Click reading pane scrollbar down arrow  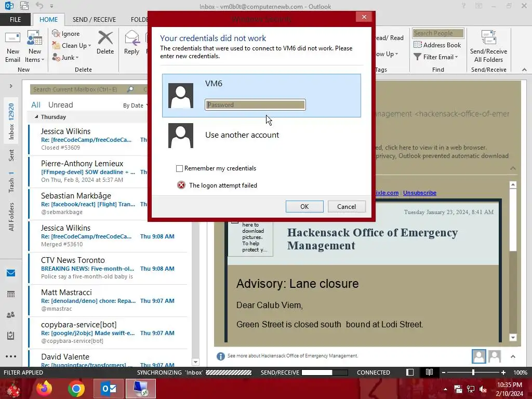(x=513, y=337)
